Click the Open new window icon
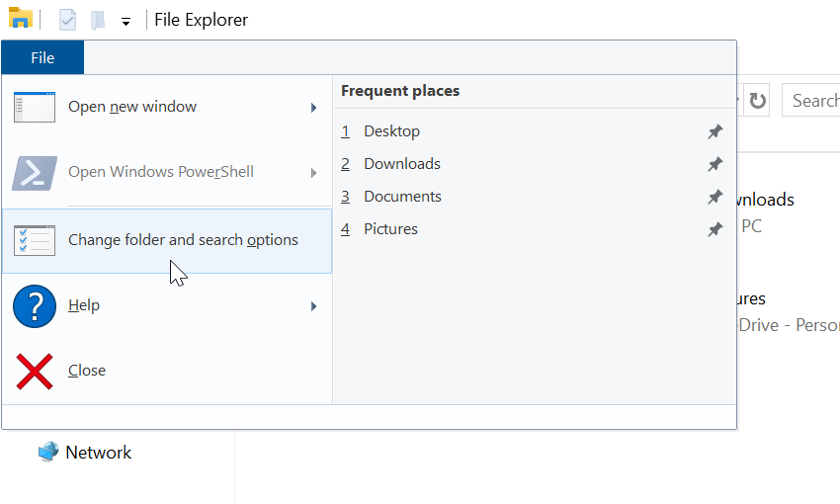The width and height of the screenshot is (840, 504). coord(35,107)
